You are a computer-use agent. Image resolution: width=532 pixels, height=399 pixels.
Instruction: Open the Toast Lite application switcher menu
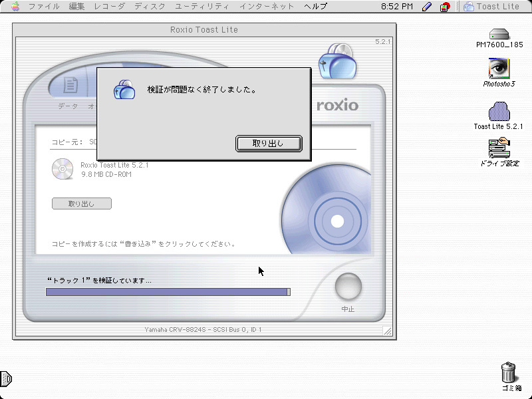[491, 7]
